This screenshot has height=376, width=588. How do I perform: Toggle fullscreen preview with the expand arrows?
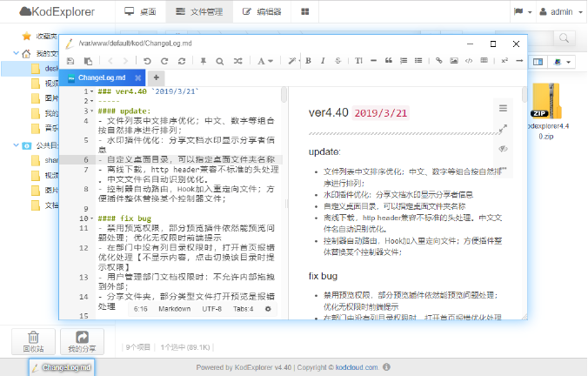coord(503,129)
